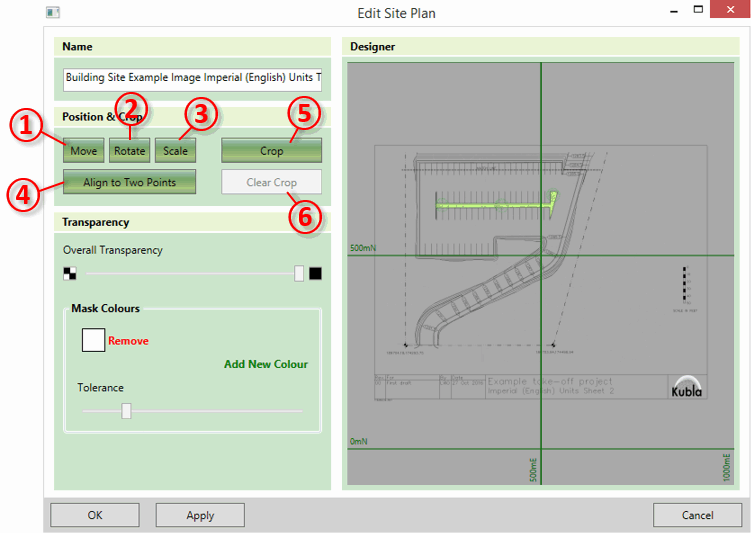Click the Tolerance slider thumb
This screenshot has height=533, width=751.
[x=126, y=411]
